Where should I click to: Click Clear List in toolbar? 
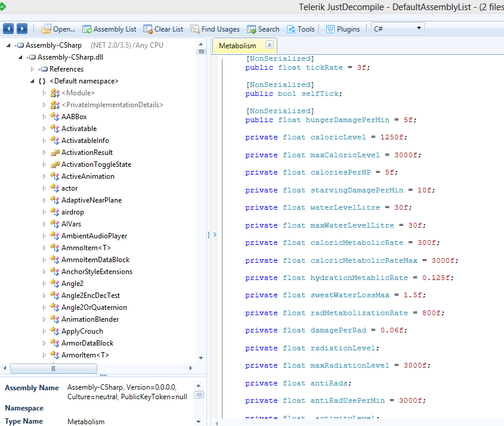click(x=163, y=29)
